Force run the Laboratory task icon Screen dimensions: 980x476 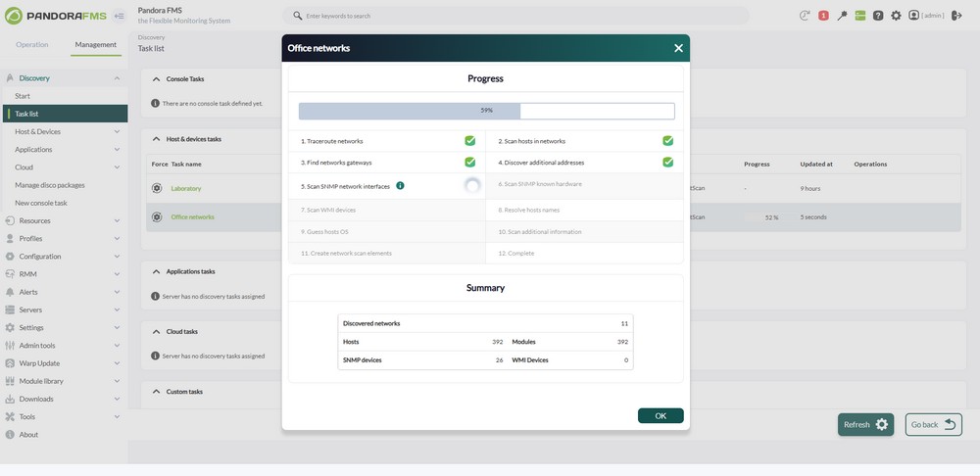click(x=157, y=188)
